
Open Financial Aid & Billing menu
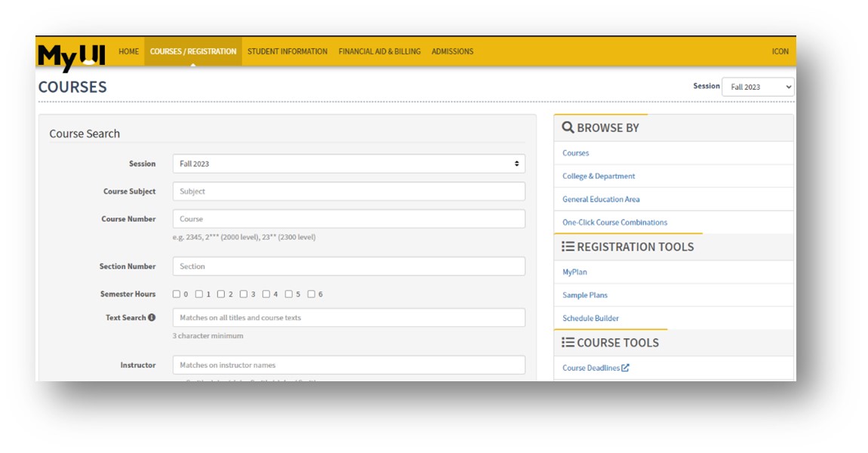(x=380, y=51)
